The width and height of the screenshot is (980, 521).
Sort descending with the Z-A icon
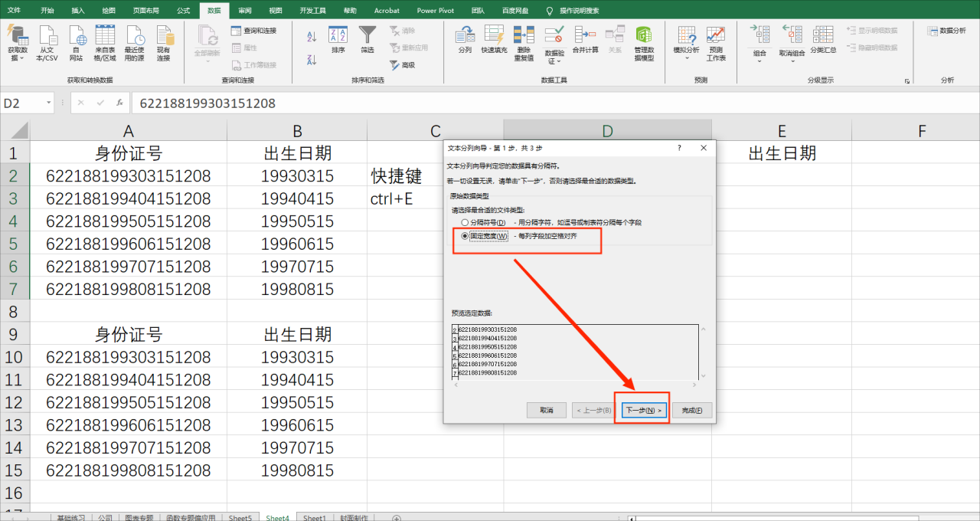[312, 60]
